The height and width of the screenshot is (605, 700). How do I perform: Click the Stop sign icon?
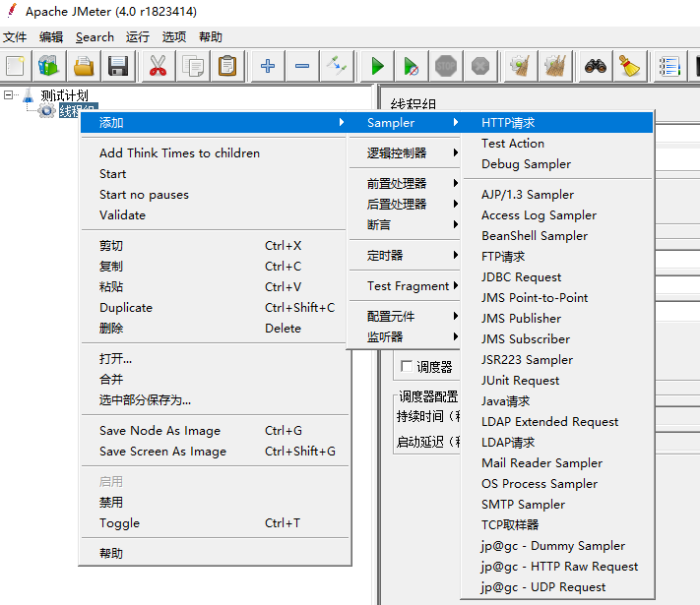pyautogui.click(x=446, y=67)
